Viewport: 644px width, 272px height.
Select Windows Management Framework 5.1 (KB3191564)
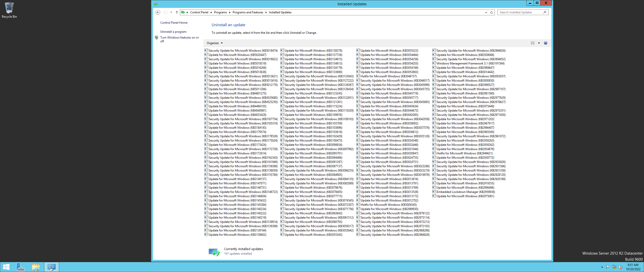tap(468, 63)
